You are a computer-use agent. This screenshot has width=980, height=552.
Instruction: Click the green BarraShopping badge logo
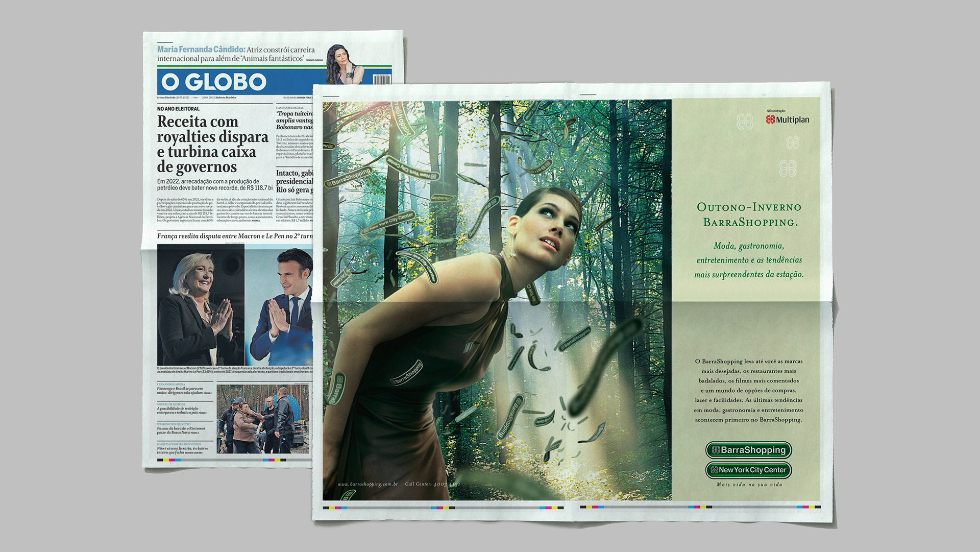coord(748,450)
